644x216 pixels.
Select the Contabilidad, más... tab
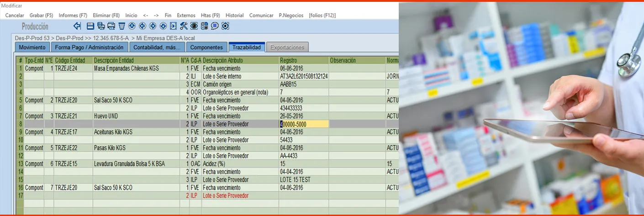pyautogui.click(x=157, y=47)
